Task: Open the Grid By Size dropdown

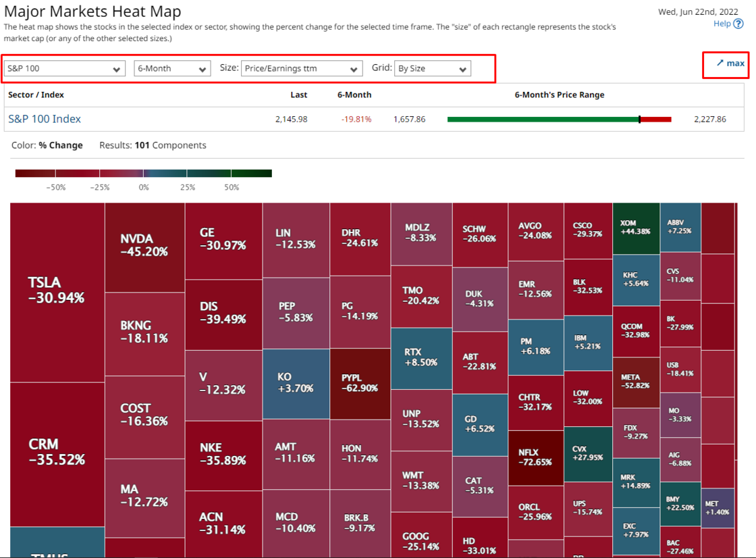Action: tap(432, 68)
